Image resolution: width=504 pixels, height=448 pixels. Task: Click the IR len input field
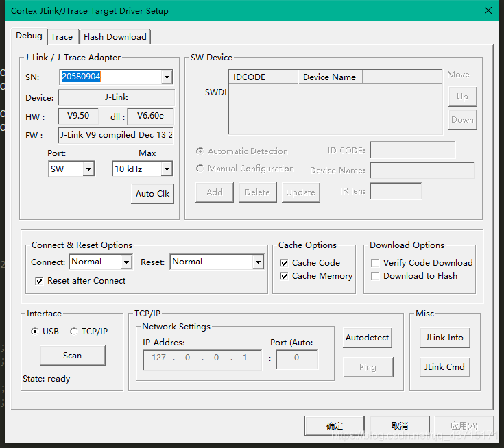pos(396,191)
